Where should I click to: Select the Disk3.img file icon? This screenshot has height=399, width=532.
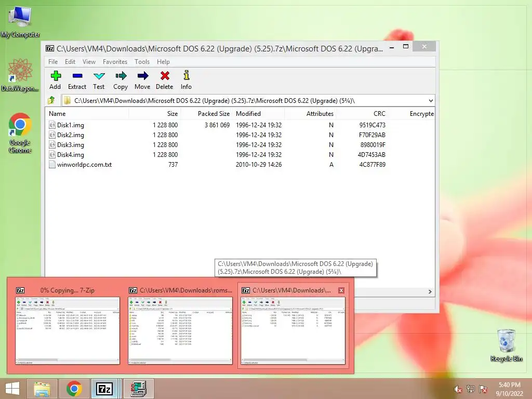[x=52, y=144]
